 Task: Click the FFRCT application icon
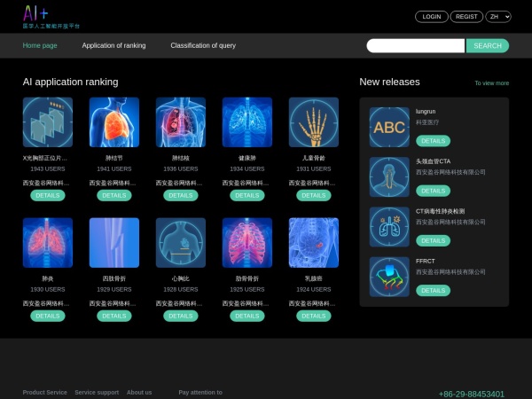pyautogui.click(x=389, y=277)
